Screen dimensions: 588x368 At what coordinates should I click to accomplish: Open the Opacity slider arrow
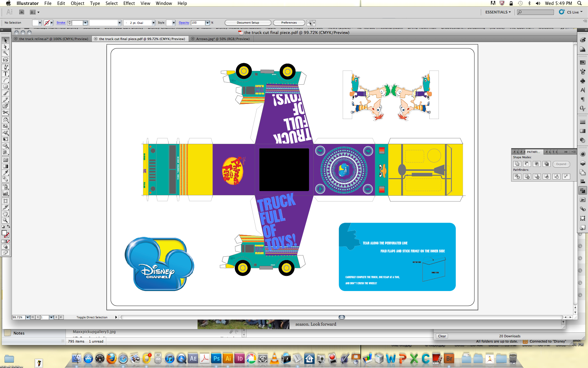(x=208, y=23)
